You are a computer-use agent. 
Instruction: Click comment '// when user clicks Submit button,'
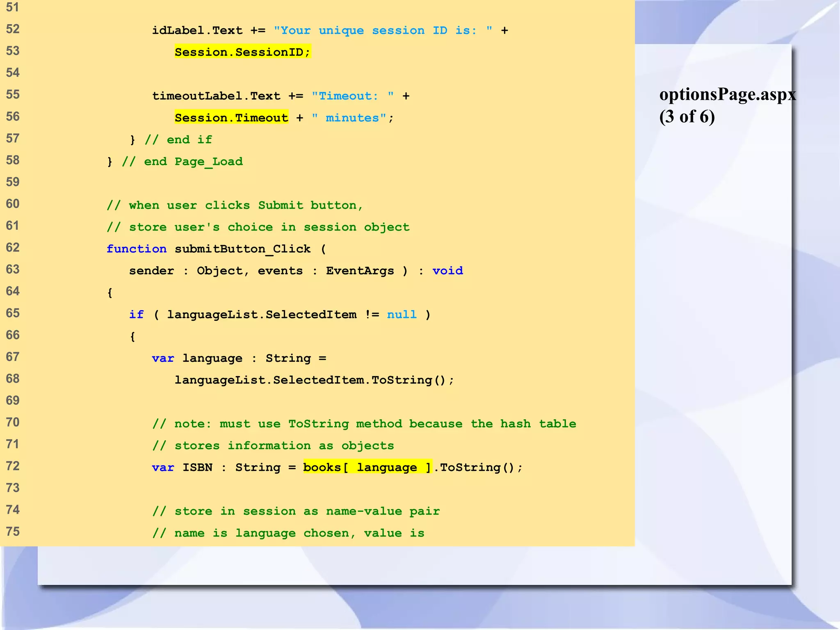(235, 205)
